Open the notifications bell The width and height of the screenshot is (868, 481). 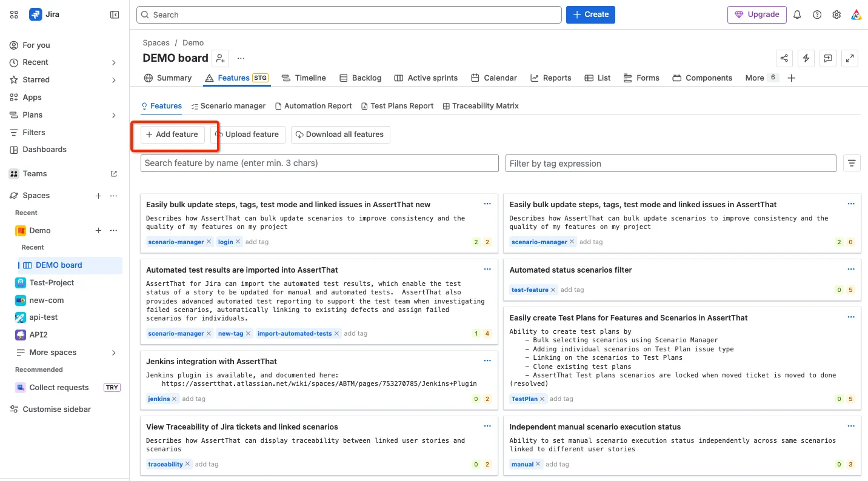point(797,15)
